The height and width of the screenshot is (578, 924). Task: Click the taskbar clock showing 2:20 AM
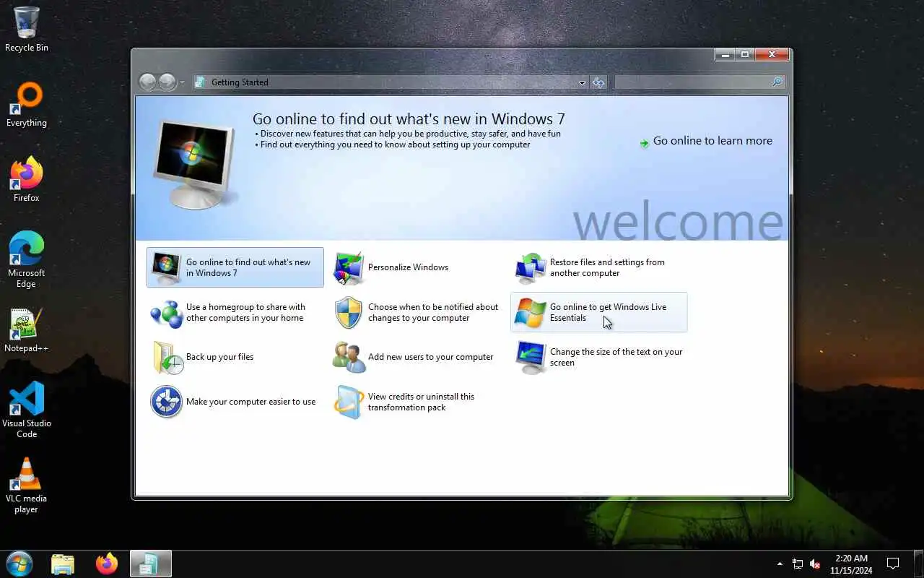coord(851,564)
